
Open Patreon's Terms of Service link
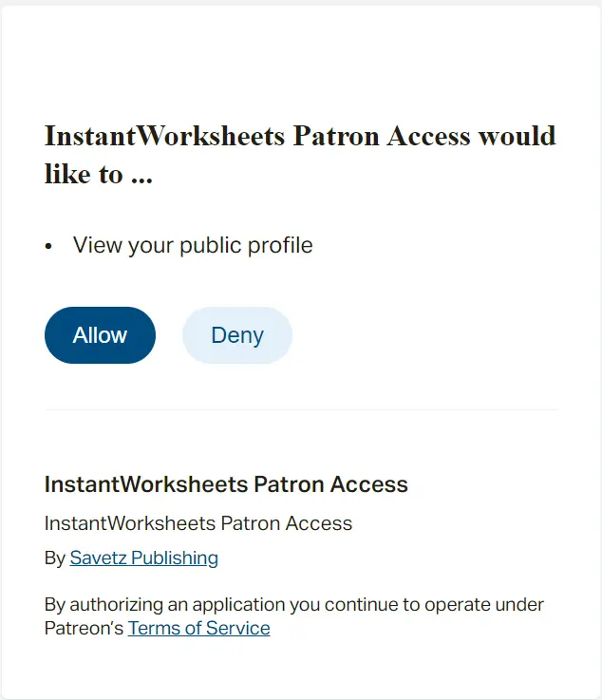click(x=199, y=628)
